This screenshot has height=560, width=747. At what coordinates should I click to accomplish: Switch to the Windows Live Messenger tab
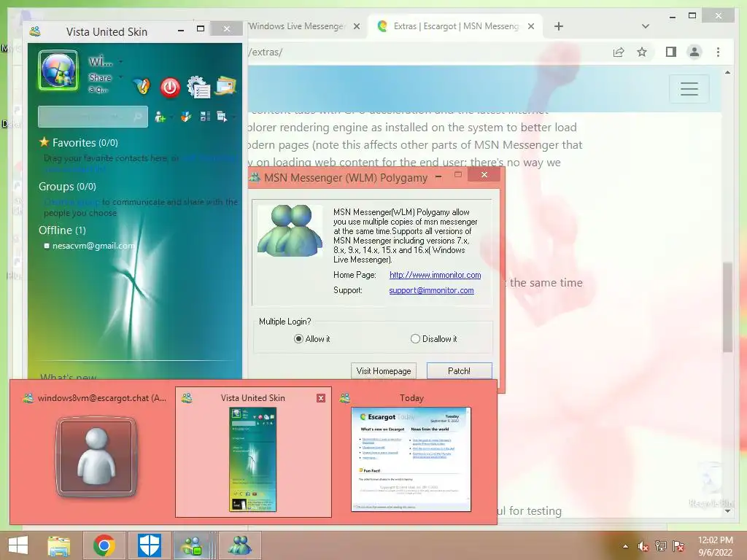[298, 26]
